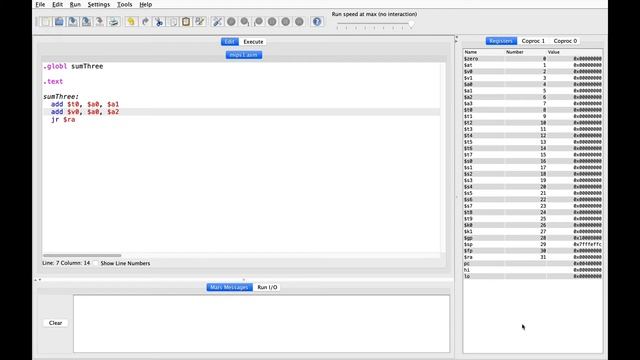Viewport: 640px width, 360px height.
Task: Adjust the Run speed slider handle
Action: tap(411, 24)
